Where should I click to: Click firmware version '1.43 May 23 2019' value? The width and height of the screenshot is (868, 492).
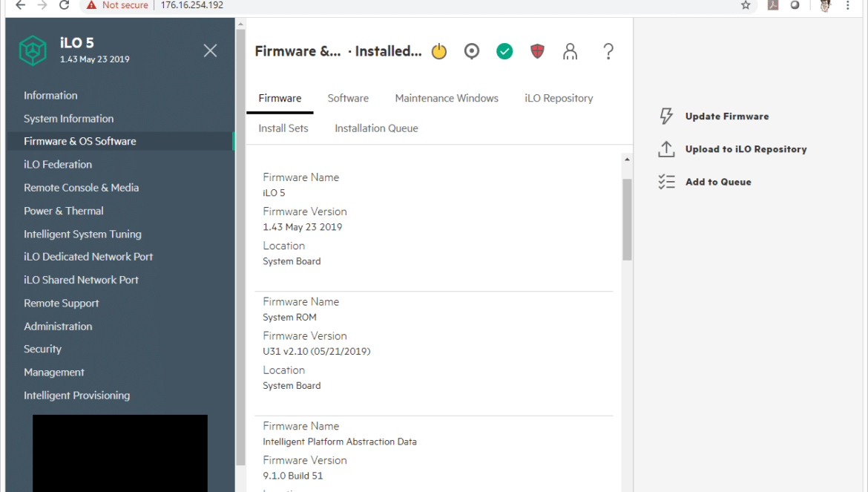302,227
